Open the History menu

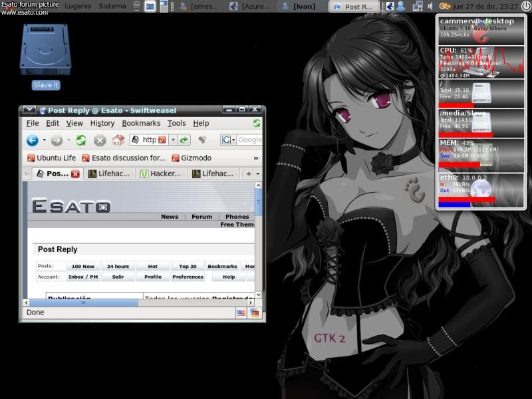pos(102,123)
